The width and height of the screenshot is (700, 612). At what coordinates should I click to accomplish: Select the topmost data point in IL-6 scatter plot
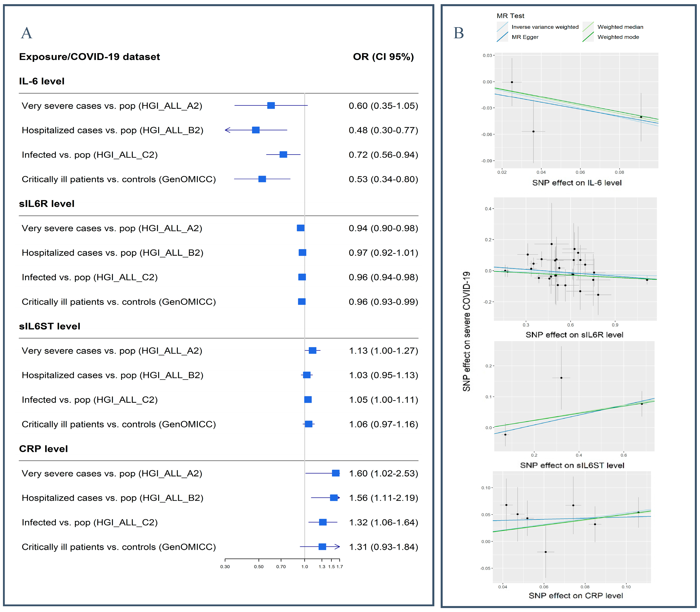tap(512, 82)
